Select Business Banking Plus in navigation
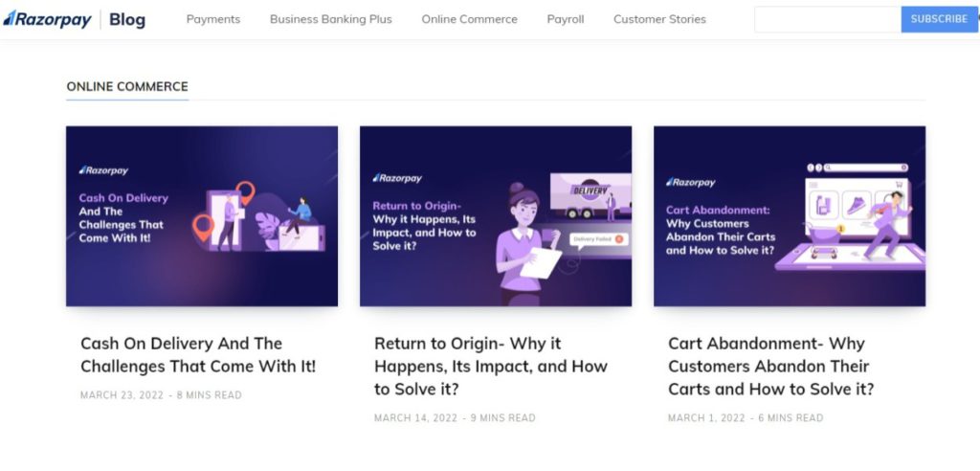This screenshot has width=980, height=471. [331, 19]
